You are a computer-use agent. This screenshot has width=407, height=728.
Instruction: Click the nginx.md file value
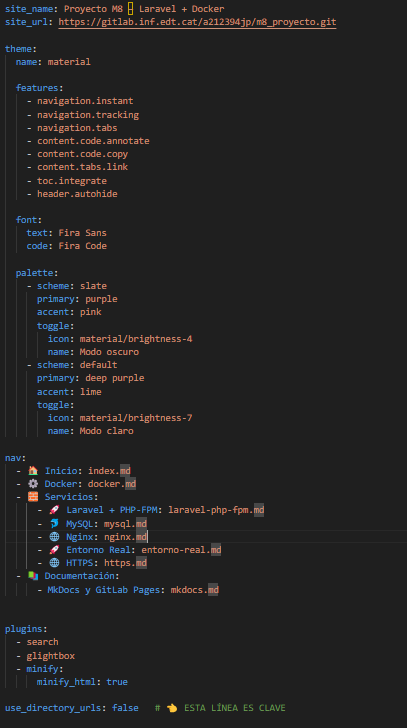(x=125, y=536)
